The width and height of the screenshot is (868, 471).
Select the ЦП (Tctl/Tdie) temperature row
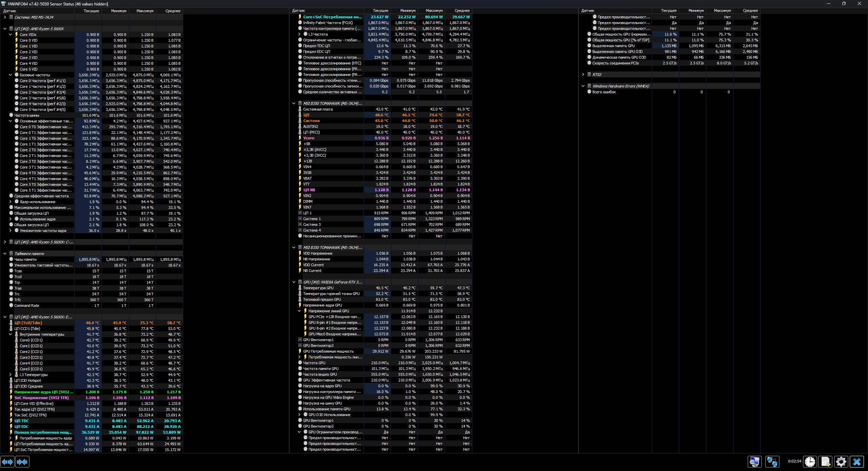(28, 323)
